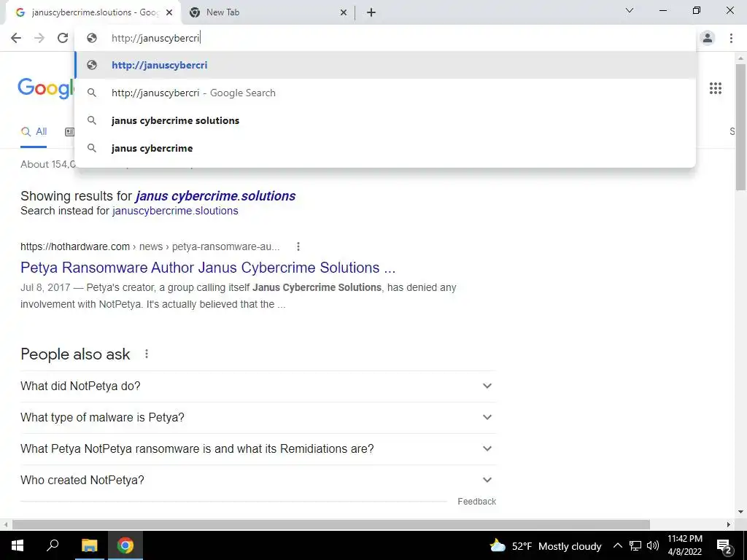Open the Petya Ransomware Author result title

(x=208, y=268)
